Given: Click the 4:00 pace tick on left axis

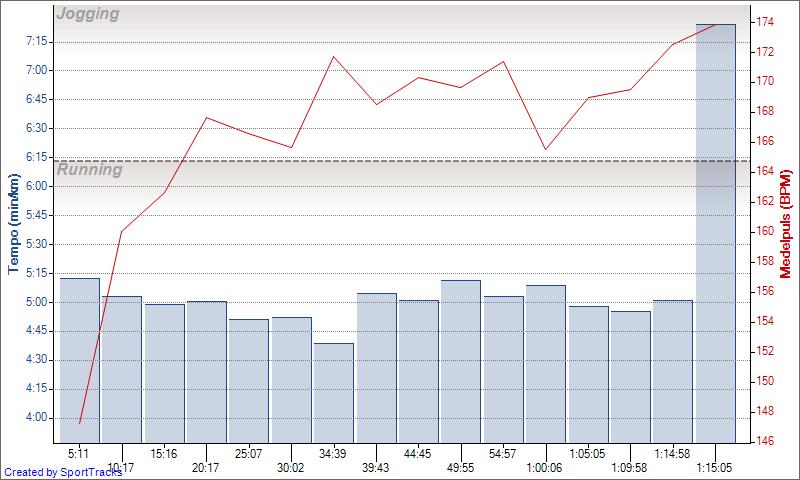Looking at the screenshot, I should tap(37, 417).
